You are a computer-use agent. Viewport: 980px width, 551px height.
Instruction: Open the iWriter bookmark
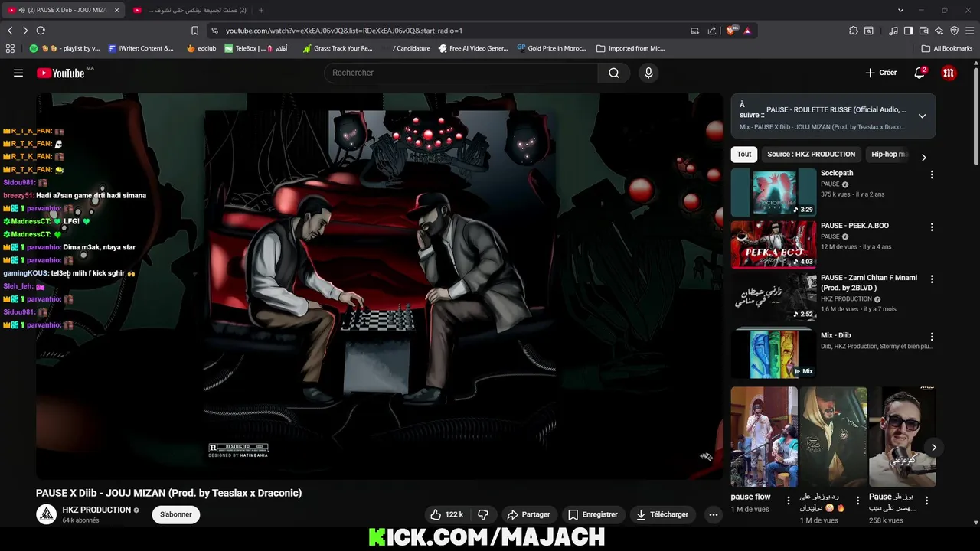tap(142, 48)
